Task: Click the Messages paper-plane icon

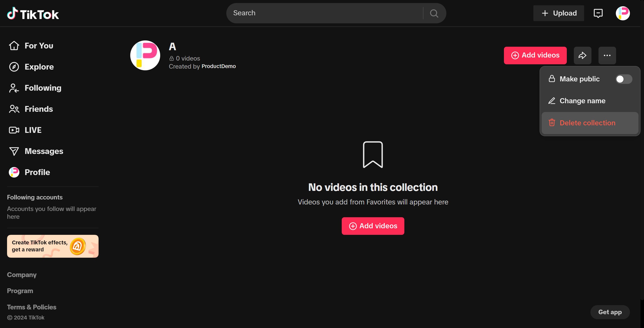Action: pyautogui.click(x=14, y=151)
